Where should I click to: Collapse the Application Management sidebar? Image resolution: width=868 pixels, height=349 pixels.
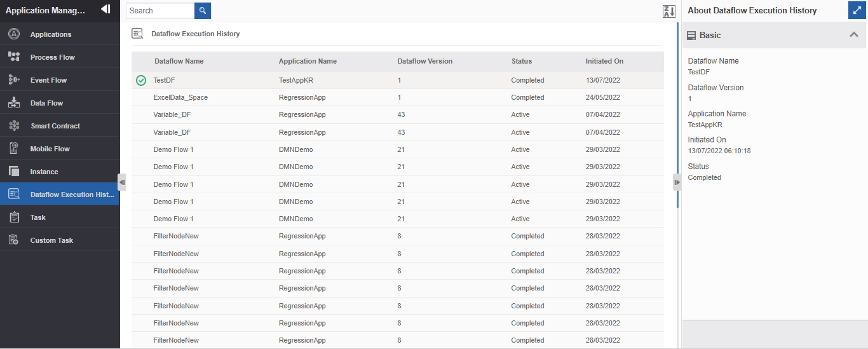point(105,9)
